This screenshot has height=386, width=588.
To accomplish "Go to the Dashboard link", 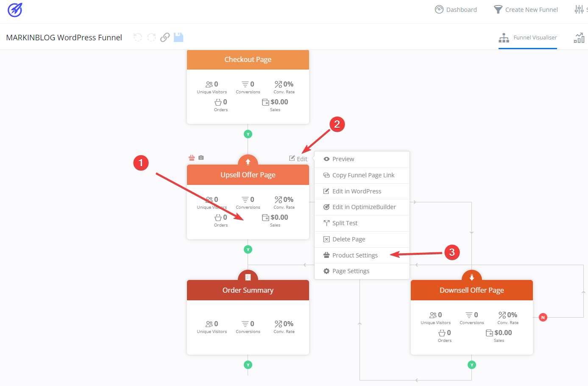I will click(x=456, y=10).
